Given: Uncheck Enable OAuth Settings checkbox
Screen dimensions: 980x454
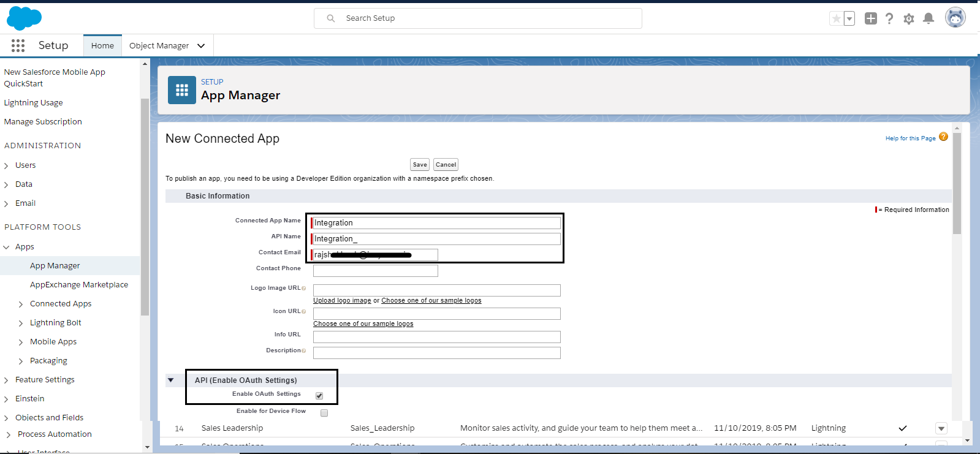Looking at the screenshot, I should click(x=319, y=396).
